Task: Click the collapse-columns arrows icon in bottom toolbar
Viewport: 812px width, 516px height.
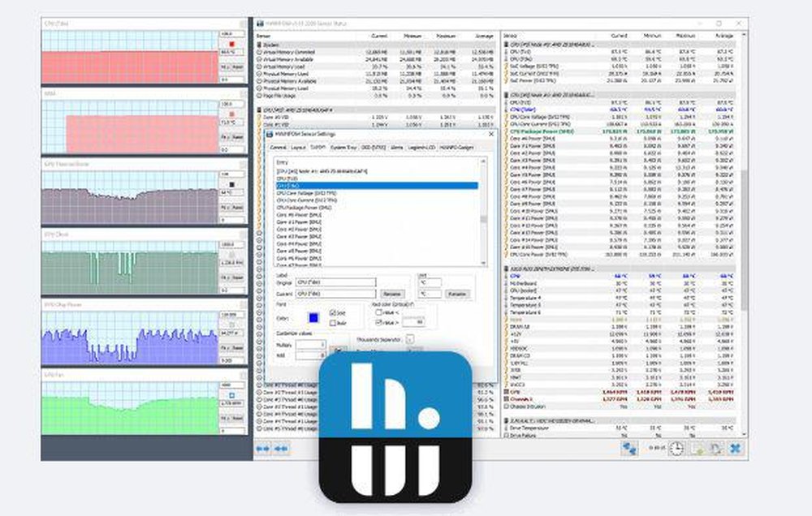Action: 281,448
